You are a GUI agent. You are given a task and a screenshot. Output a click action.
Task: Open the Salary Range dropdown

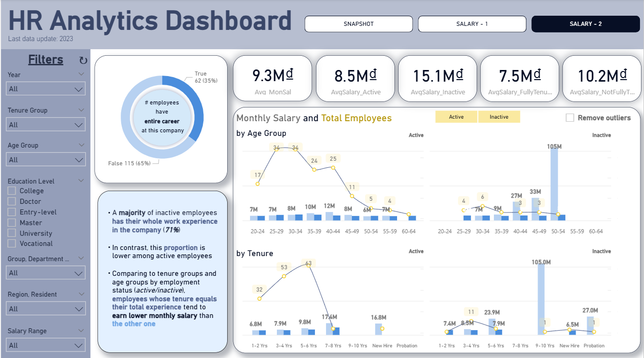click(46, 345)
